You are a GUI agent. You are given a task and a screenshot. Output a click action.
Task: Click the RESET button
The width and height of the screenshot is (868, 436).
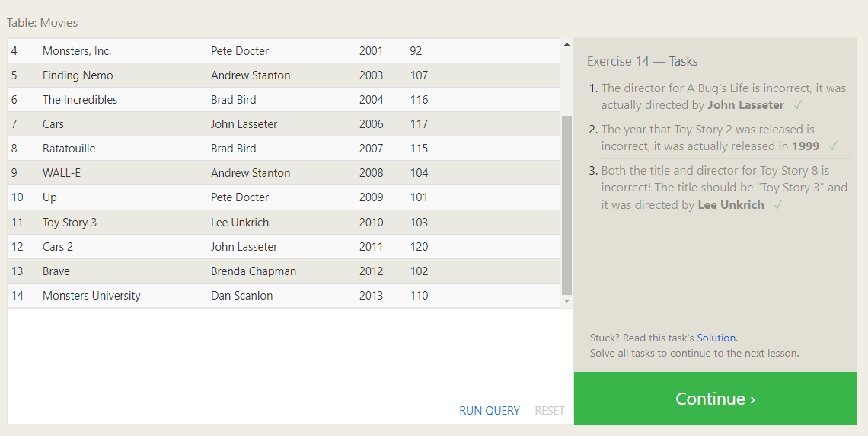click(549, 411)
